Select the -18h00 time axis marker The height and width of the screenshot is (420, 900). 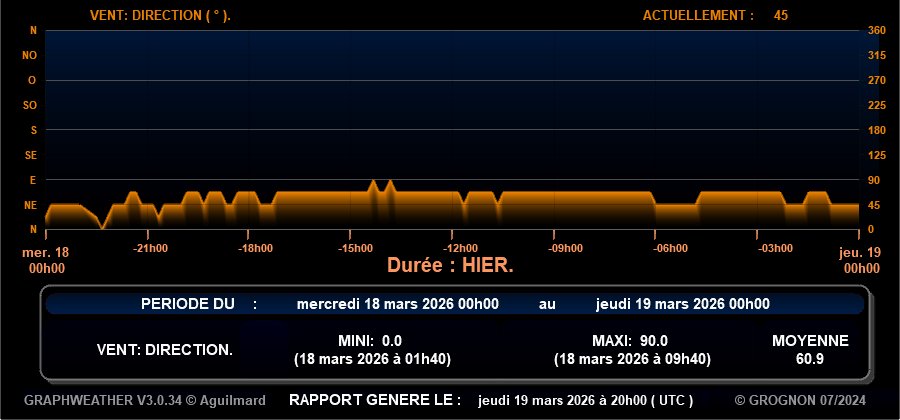(x=255, y=248)
